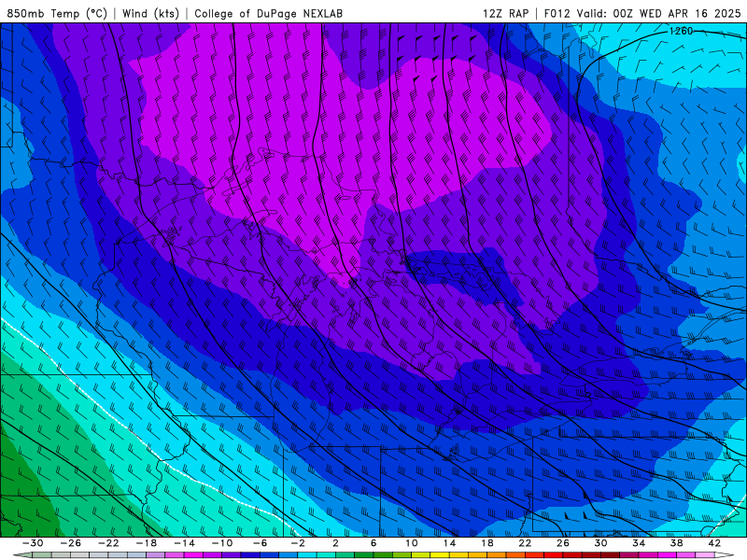Click the '850mb Temp (°C)' title text
This screenshot has width=747, height=560.
[x=57, y=13]
